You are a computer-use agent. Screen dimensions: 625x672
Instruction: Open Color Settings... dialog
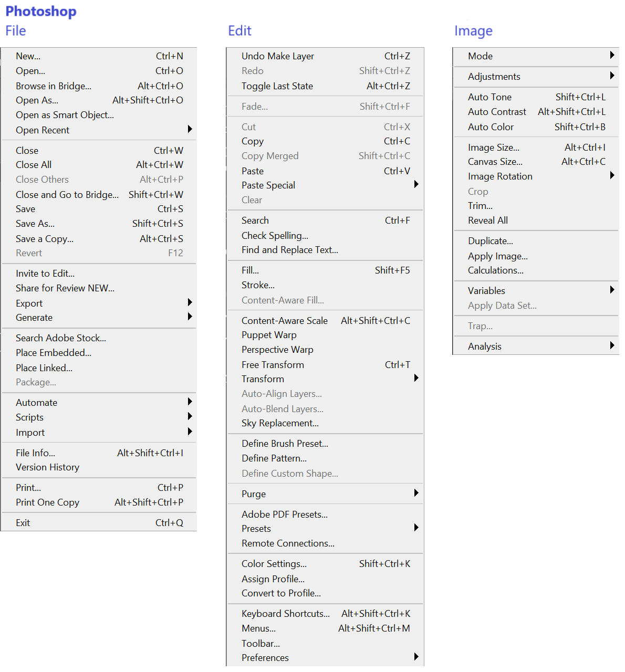(274, 564)
